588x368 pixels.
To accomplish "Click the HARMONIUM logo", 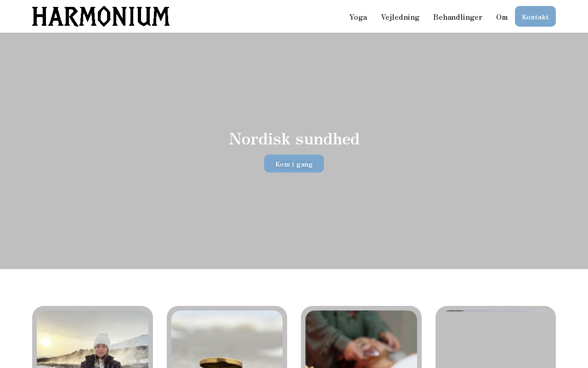I will [x=101, y=17].
